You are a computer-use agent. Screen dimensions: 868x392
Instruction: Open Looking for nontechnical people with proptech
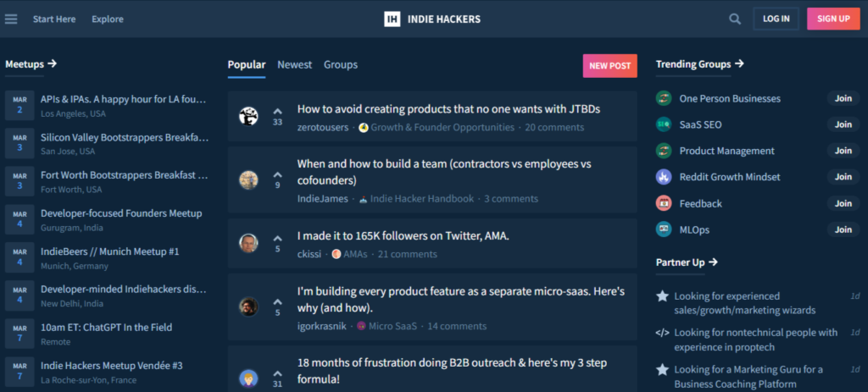pyautogui.click(x=755, y=340)
